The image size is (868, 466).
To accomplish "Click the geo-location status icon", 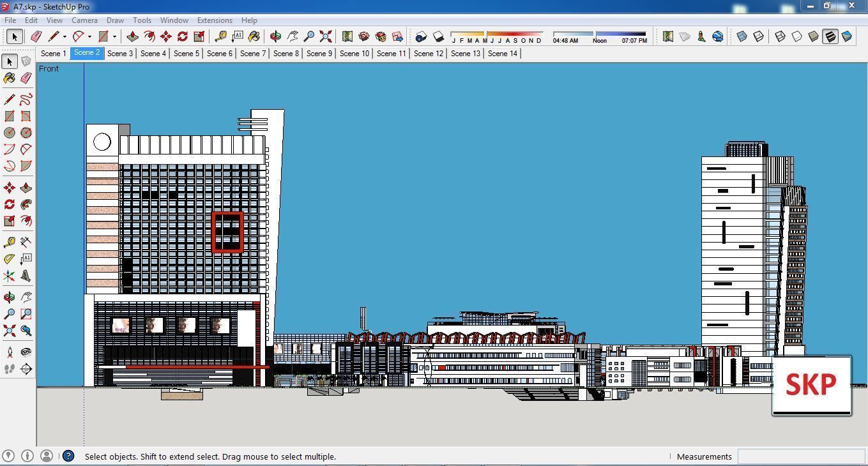I will click(x=8, y=456).
